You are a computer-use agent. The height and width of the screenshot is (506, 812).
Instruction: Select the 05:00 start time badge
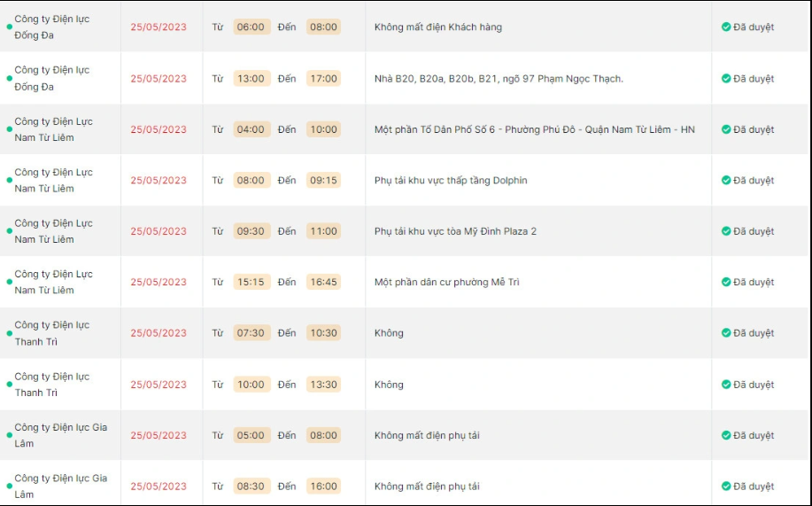251,435
